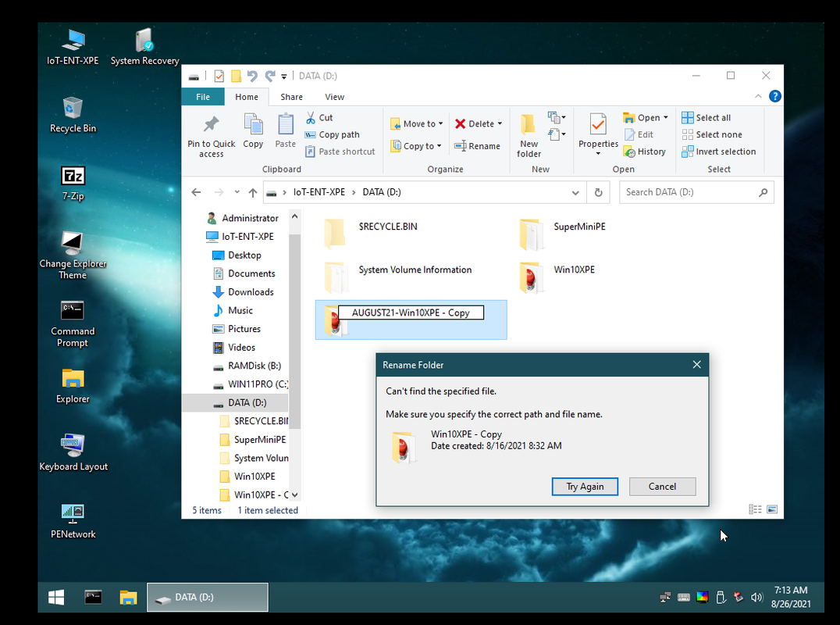Click DATA (D:) taskbar button
The height and width of the screenshot is (625, 840).
pyautogui.click(x=208, y=597)
